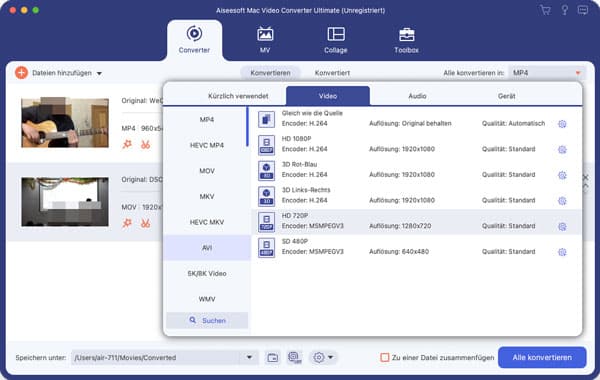
Task: Select the Video format tab
Action: [x=328, y=96]
